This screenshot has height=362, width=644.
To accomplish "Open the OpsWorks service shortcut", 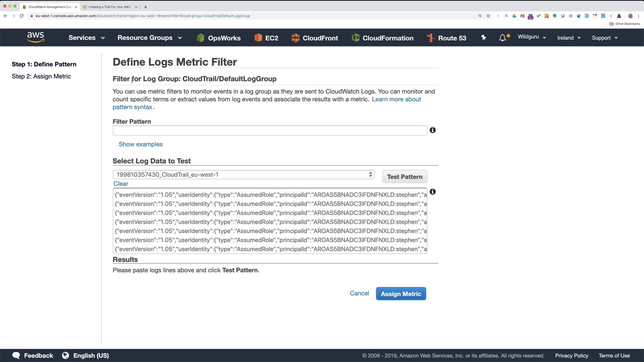I will click(219, 38).
